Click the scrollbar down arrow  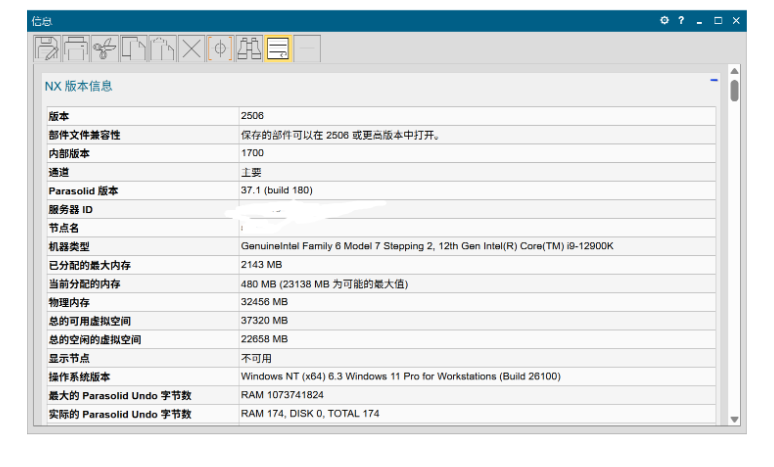(734, 419)
